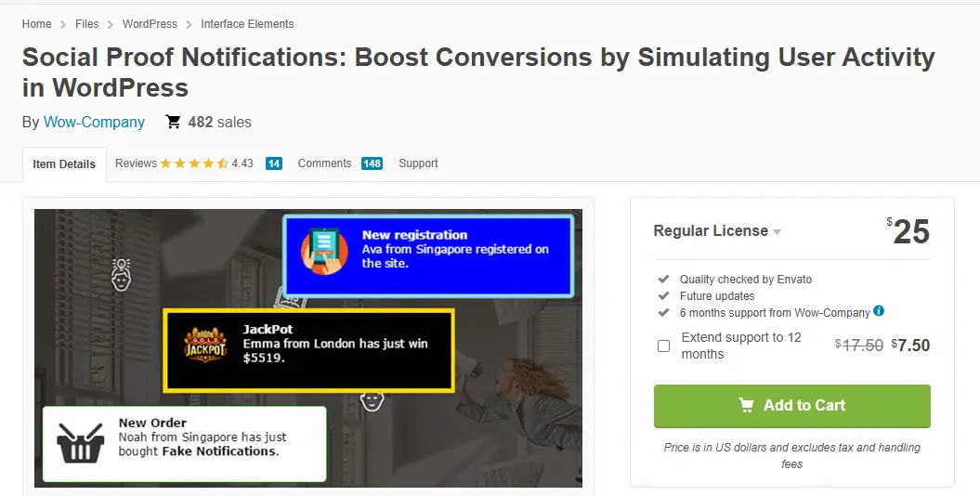Click the $25 license price
The width and height of the screenshot is (980, 496).
[908, 232]
